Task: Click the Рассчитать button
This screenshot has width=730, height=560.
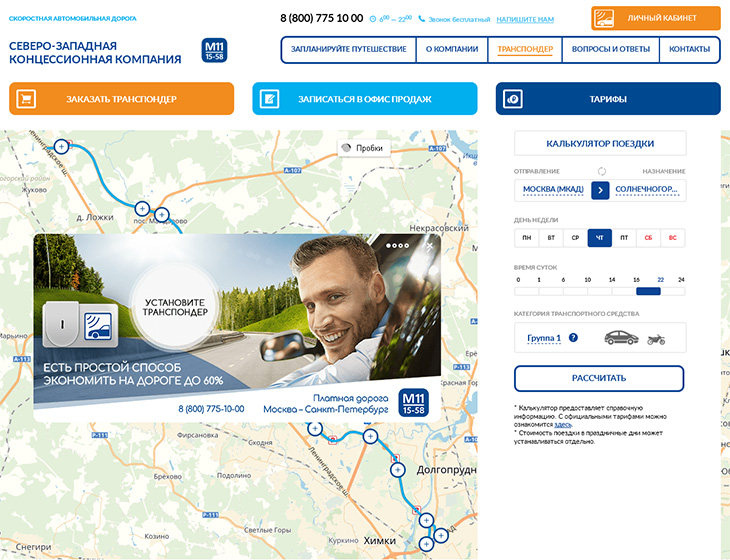Action: coord(599,378)
